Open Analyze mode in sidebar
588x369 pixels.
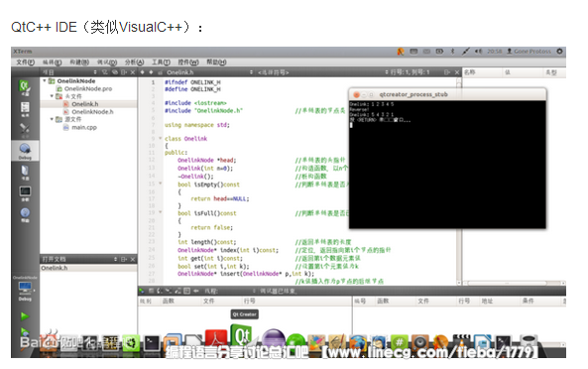pos(25,193)
